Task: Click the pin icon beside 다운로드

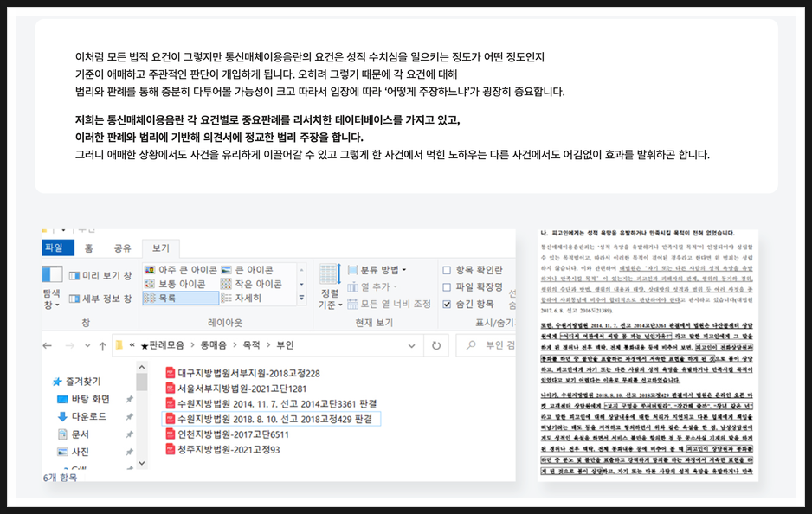Action: [130, 417]
